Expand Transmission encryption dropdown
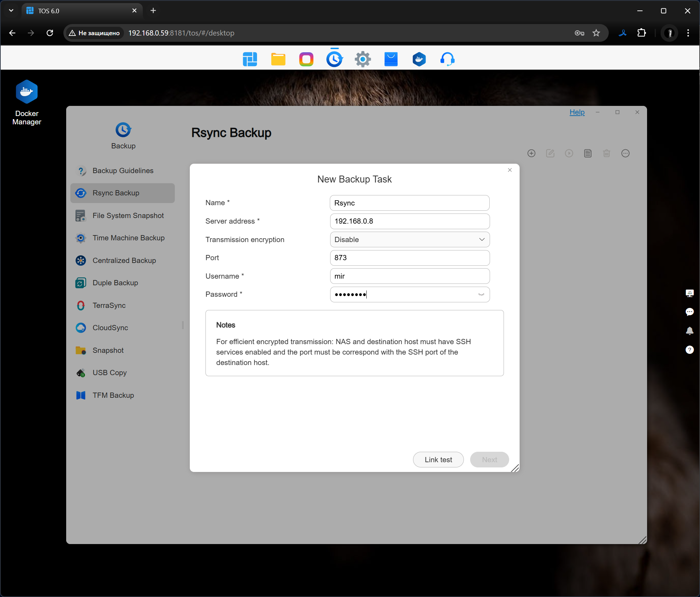The height and width of the screenshot is (597, 700). click(x=410, y=240)
